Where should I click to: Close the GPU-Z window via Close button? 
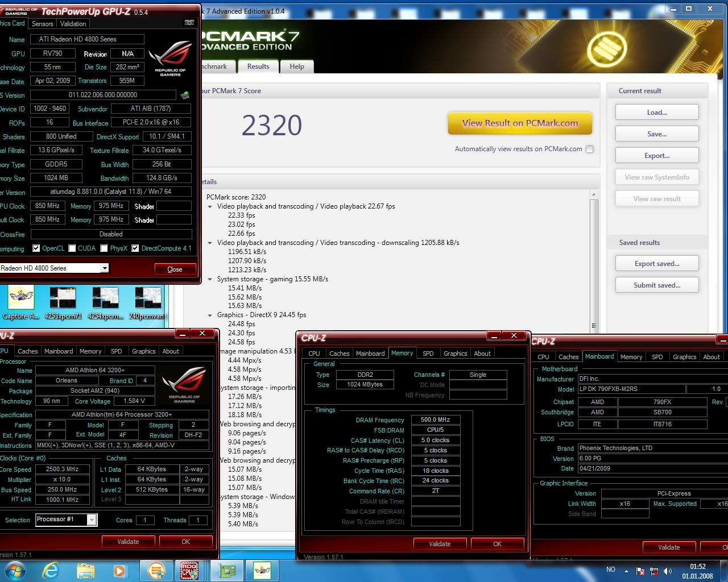pos(175,269)
